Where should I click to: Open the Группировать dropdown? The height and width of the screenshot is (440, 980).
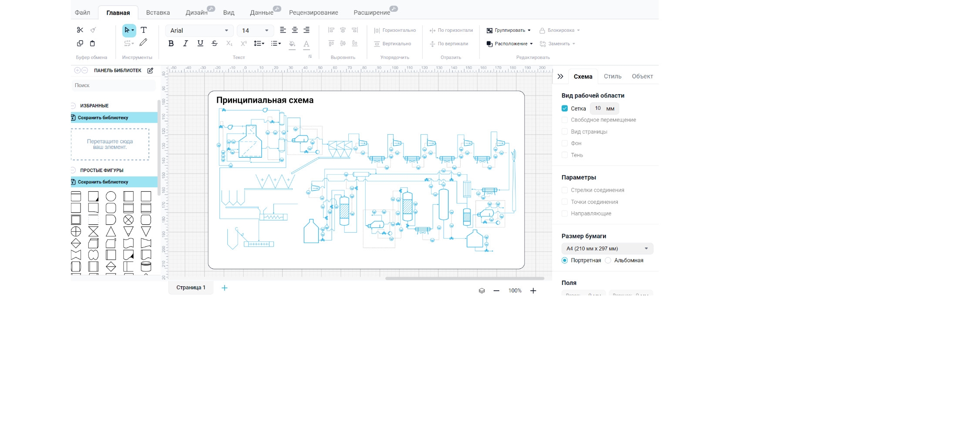pos(509,30)
